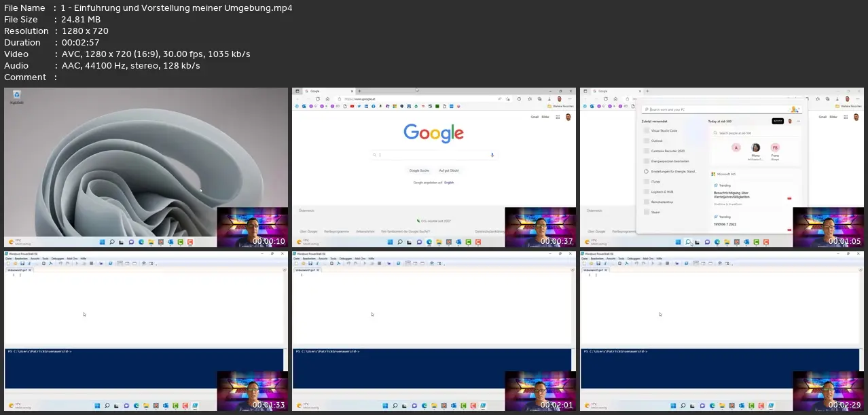Click the webcam inset in the 00:02:29 frame
This screenshot has width=868, height=415.
coord(829,391)
